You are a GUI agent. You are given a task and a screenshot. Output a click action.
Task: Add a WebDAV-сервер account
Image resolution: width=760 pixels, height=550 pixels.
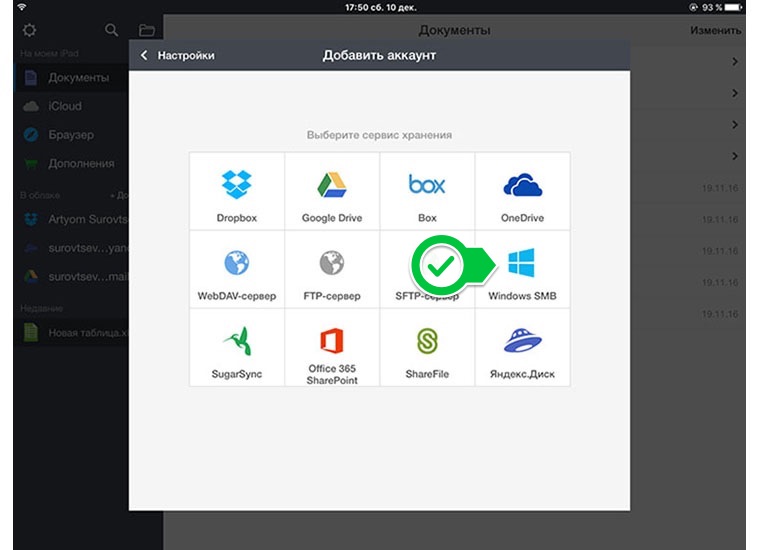[237, 269]
